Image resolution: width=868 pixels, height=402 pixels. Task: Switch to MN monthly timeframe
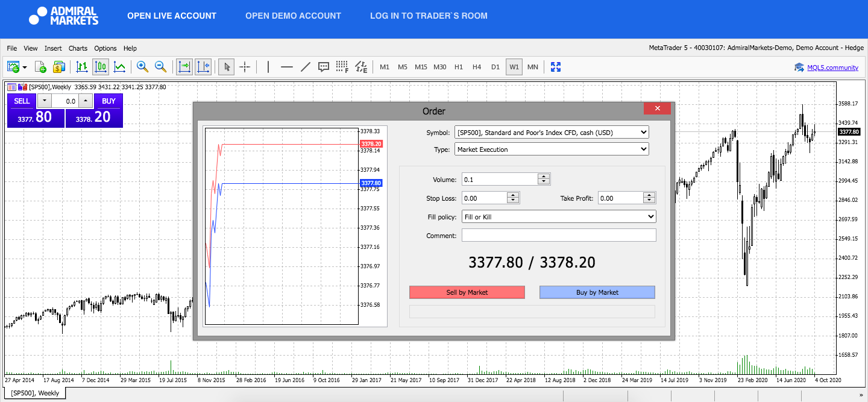[533, 67]
